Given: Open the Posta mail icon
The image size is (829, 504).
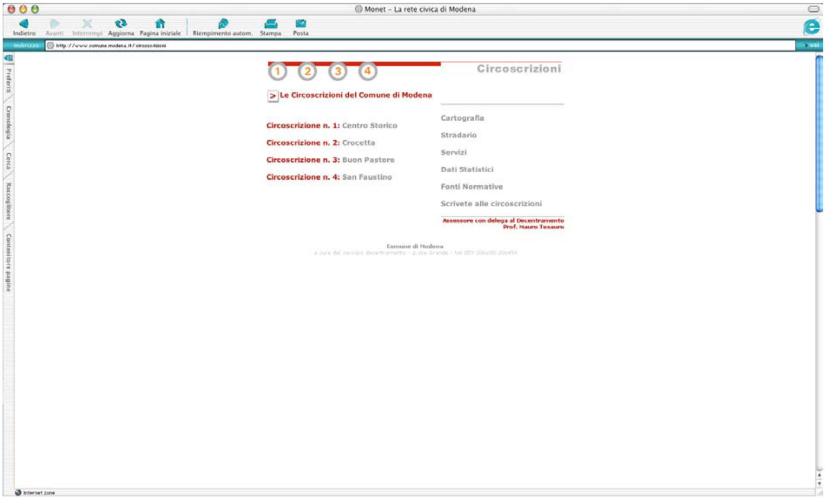Looking at the screenshot, I should pyautogui.click(x=300, y=24).
